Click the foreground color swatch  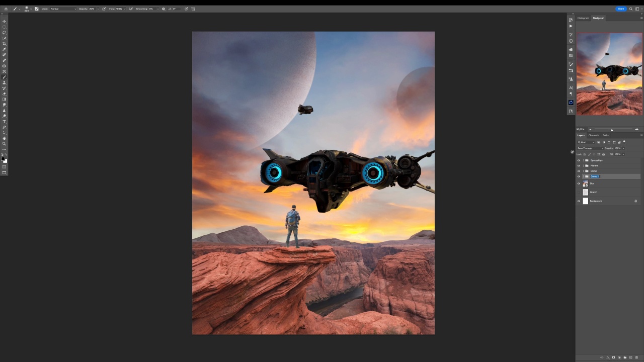point(4,159)
